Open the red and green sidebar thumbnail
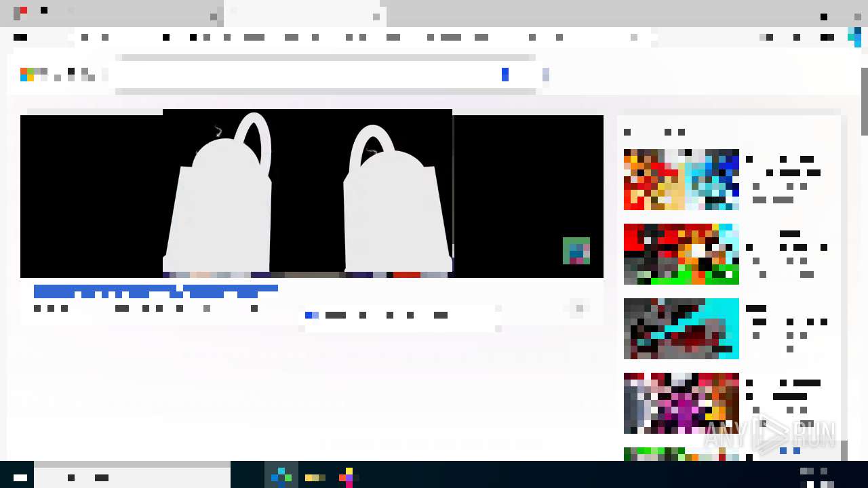The width and height of the screenshot is (868, 488). [x=682, y=254]
